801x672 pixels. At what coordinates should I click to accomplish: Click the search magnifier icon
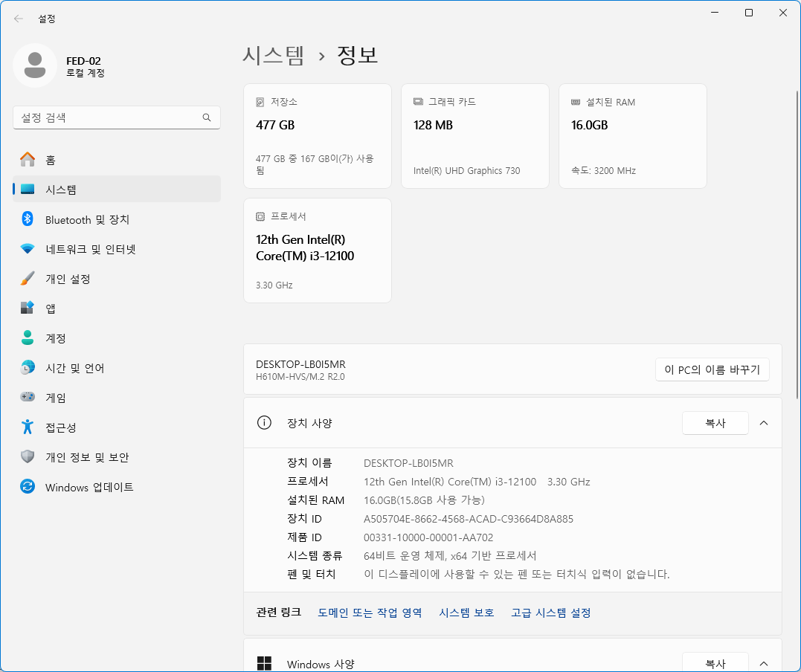(x=206, y=117)
